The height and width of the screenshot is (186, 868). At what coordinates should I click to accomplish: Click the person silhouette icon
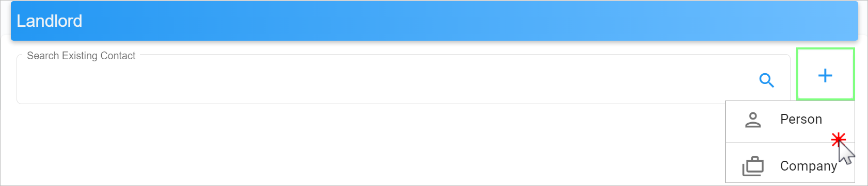coord(753,120)
